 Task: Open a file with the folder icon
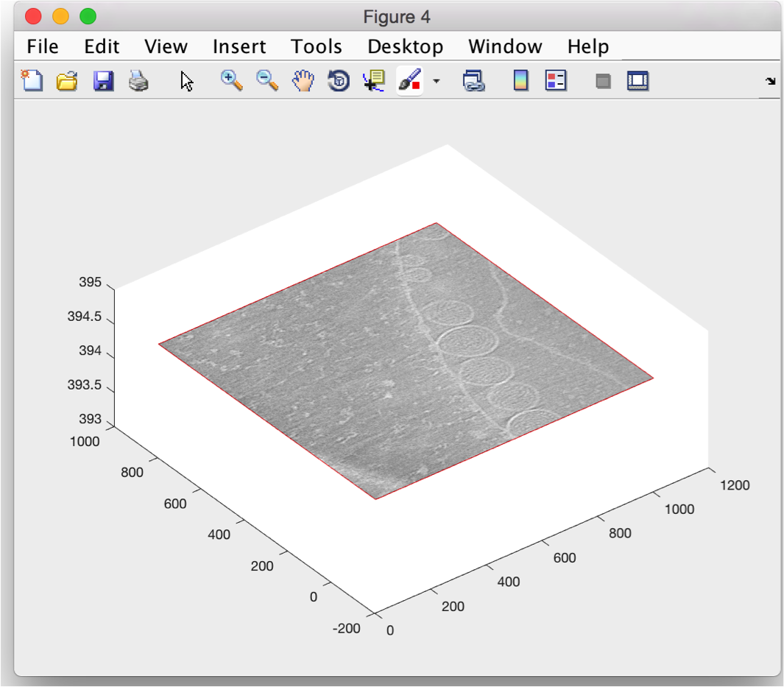[x=67, y=80]
